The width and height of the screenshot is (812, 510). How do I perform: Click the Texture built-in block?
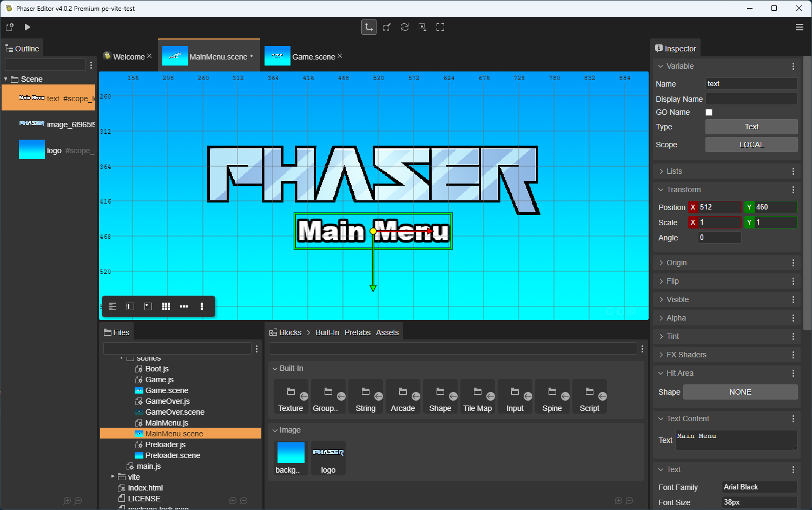291,397
